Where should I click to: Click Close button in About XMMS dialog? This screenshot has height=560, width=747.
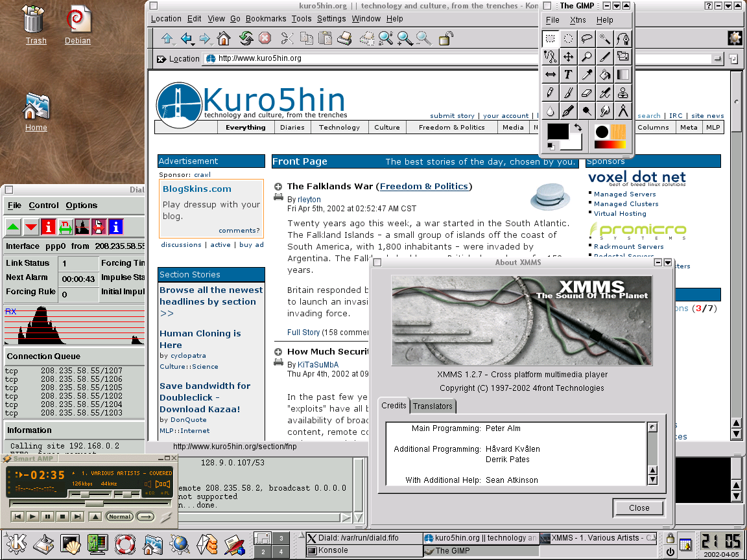(639, 508)
